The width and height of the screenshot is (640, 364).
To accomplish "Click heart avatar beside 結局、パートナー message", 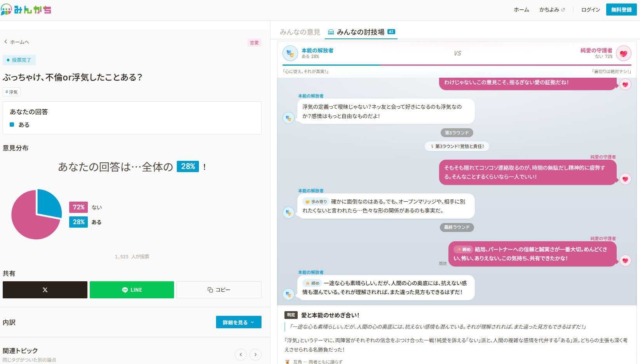I will [x=625, y=260].
